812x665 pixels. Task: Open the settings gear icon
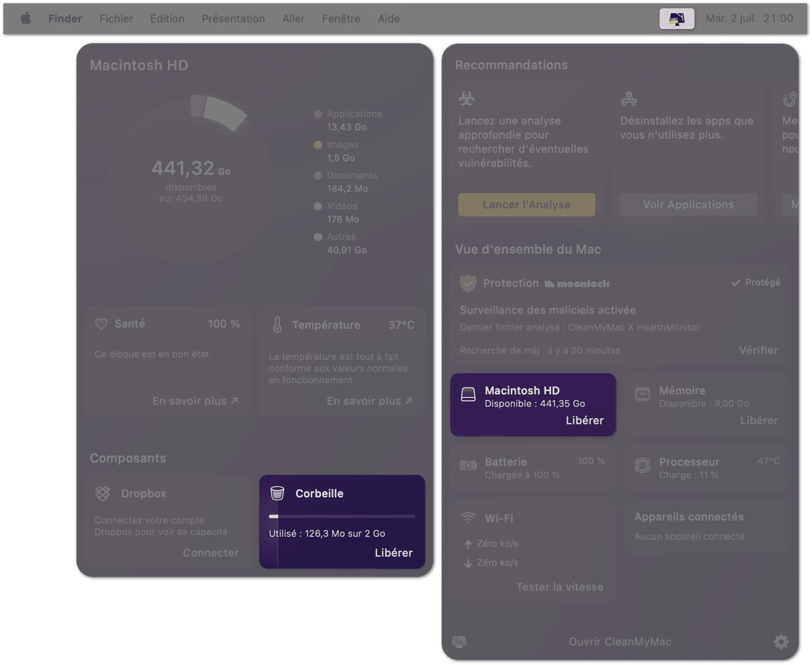[x=781, y=641]
